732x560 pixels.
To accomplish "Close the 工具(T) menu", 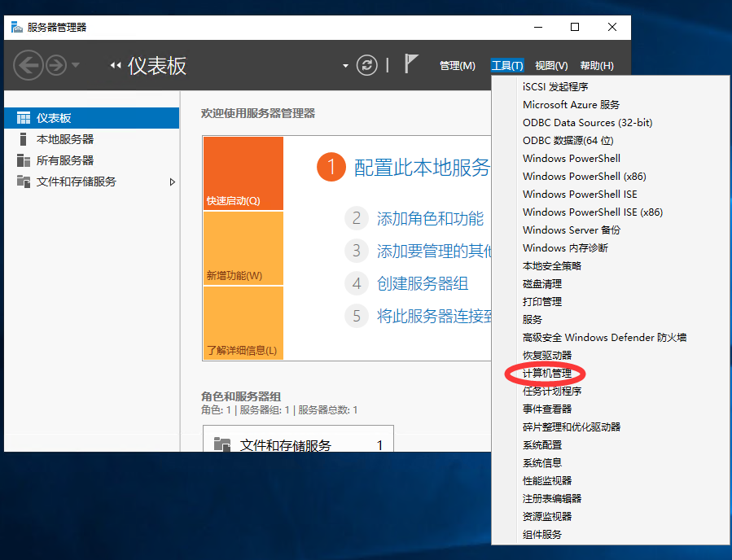I will [507, 66].
